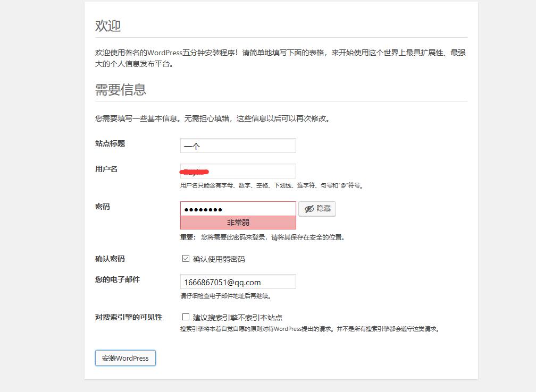The height and width of the screenshot is (392, 536).
Task: Click the 欢迎 welcome heading
Action: point(108,25)
